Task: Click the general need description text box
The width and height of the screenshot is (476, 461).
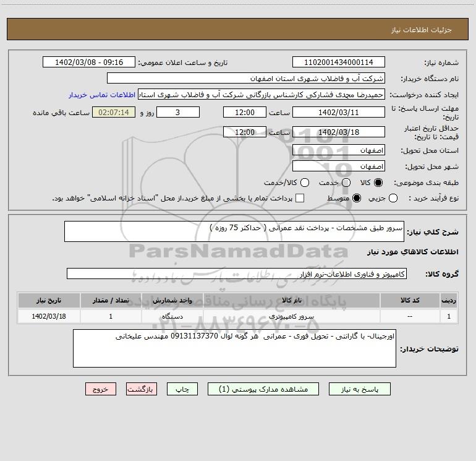Action: coord(234,231)
